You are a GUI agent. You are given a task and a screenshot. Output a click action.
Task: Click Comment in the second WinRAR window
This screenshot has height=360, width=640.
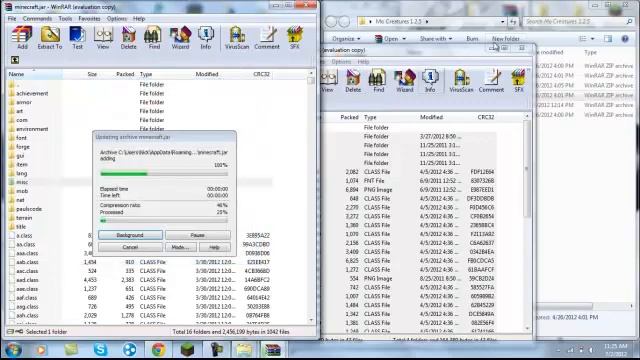[491, 80]
